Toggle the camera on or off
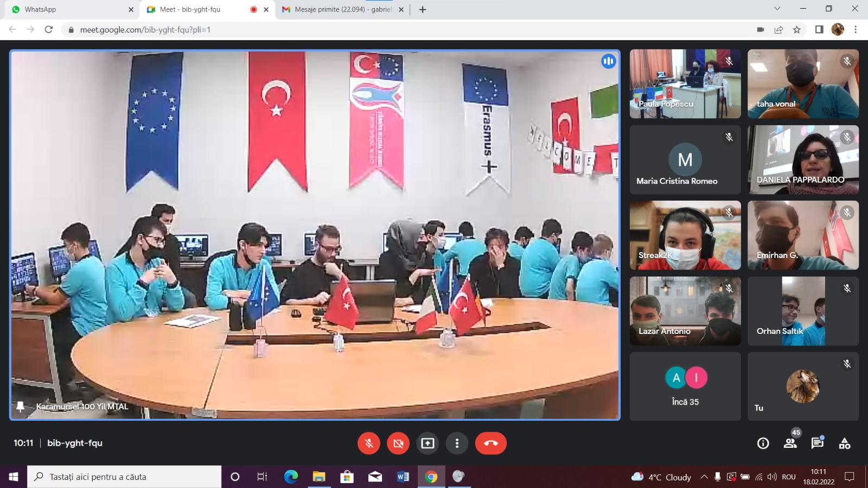The width and height of the screenshot is (868, 488). tap(398, 444)
